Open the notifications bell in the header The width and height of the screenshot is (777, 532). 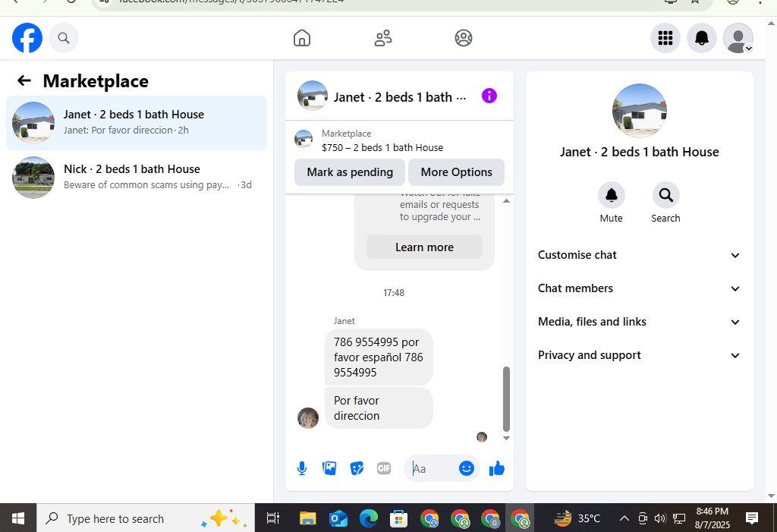pos(701,38)
